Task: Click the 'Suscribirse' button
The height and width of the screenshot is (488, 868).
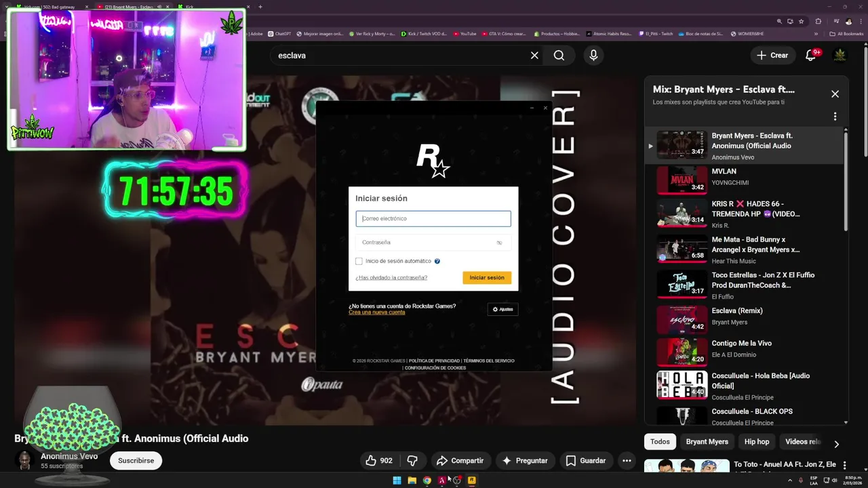Action: pyautogui.click(x=136, y=460)
